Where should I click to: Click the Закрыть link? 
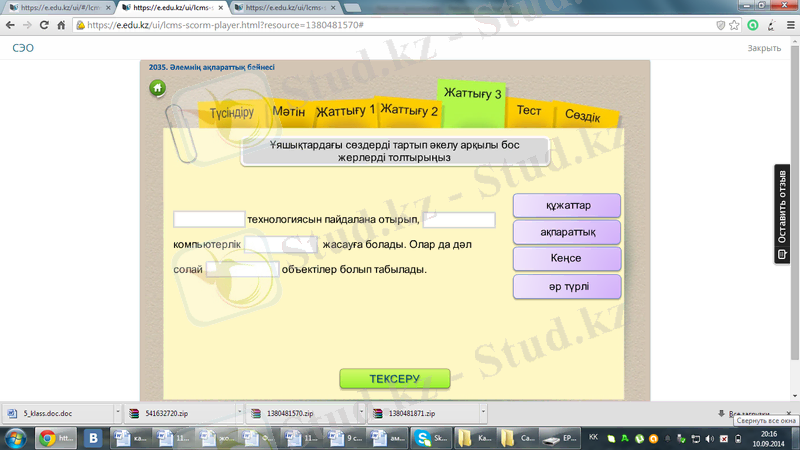764,48
